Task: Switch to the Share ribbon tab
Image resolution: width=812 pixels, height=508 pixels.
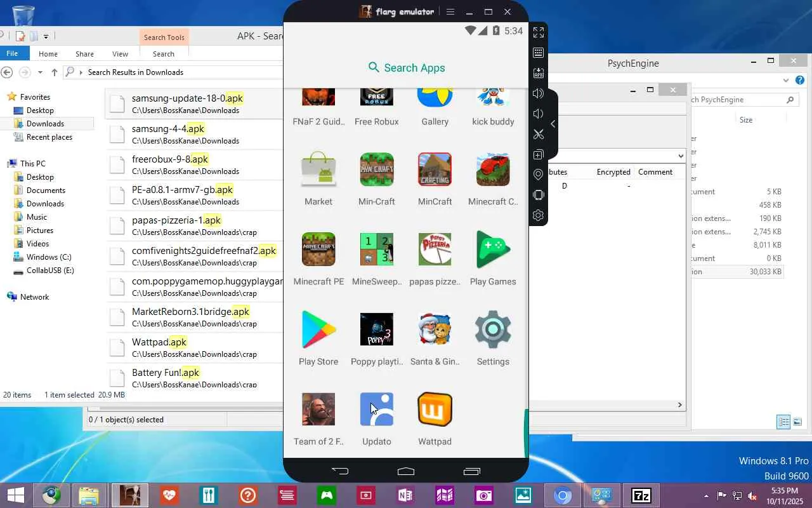Action: (84, 54)
